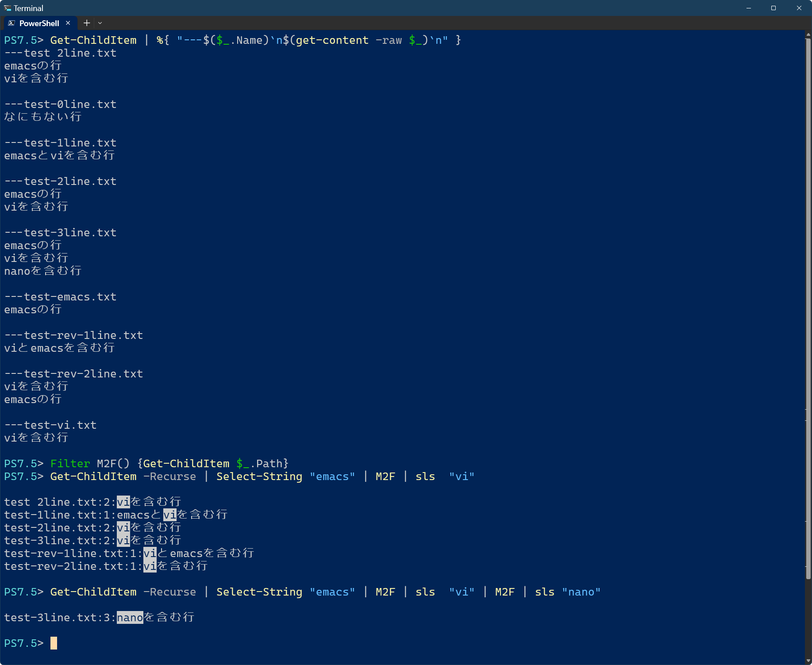Click the 'emacsとviを含む行' line under test-1line.txt
812x665 pixels.
coord(59,156)
